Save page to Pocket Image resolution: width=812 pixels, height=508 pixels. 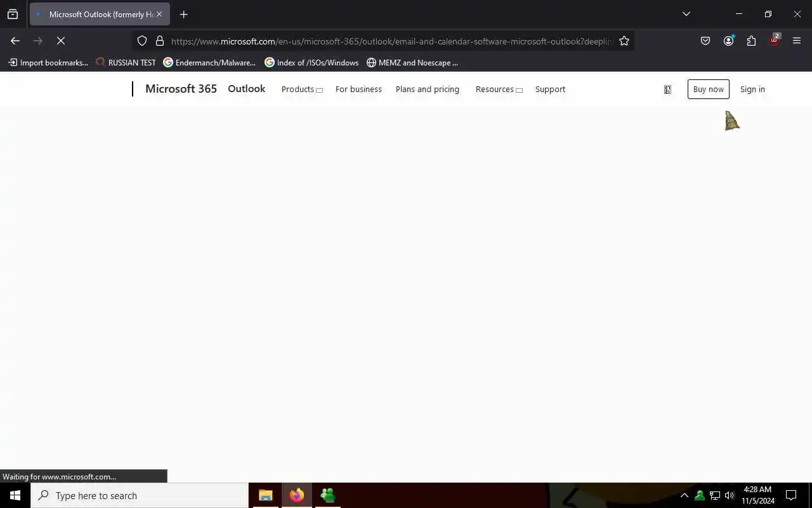click(705, 41)
